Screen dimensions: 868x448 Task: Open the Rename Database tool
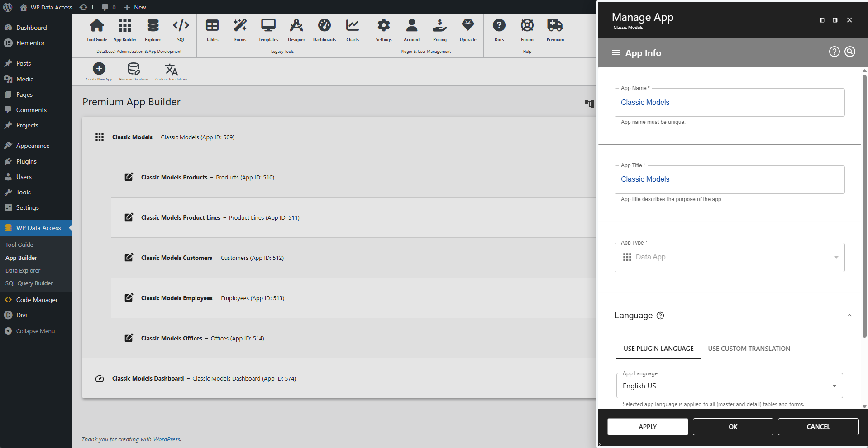pyautogui.click(x=133, y=69)
